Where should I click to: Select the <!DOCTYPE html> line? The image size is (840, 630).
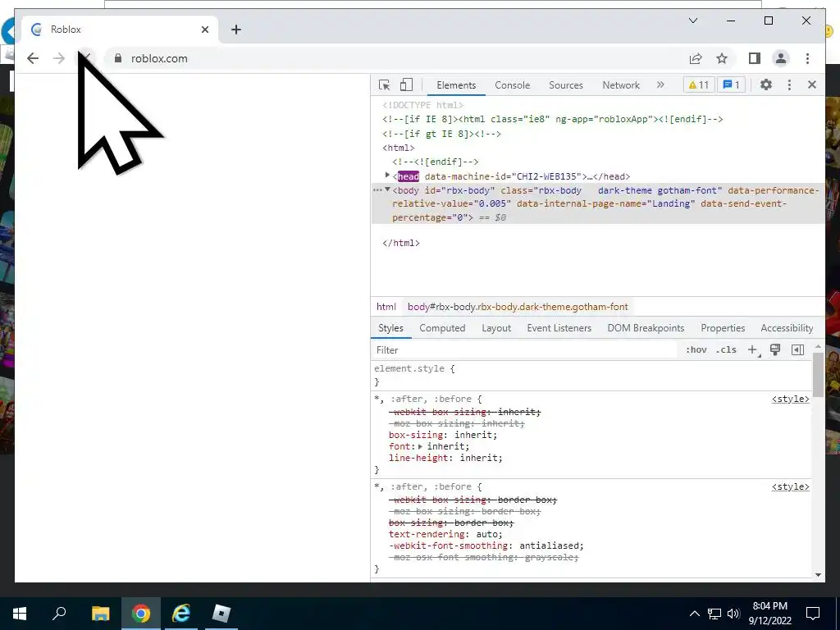pyautogui.click(x=422, y=105)
